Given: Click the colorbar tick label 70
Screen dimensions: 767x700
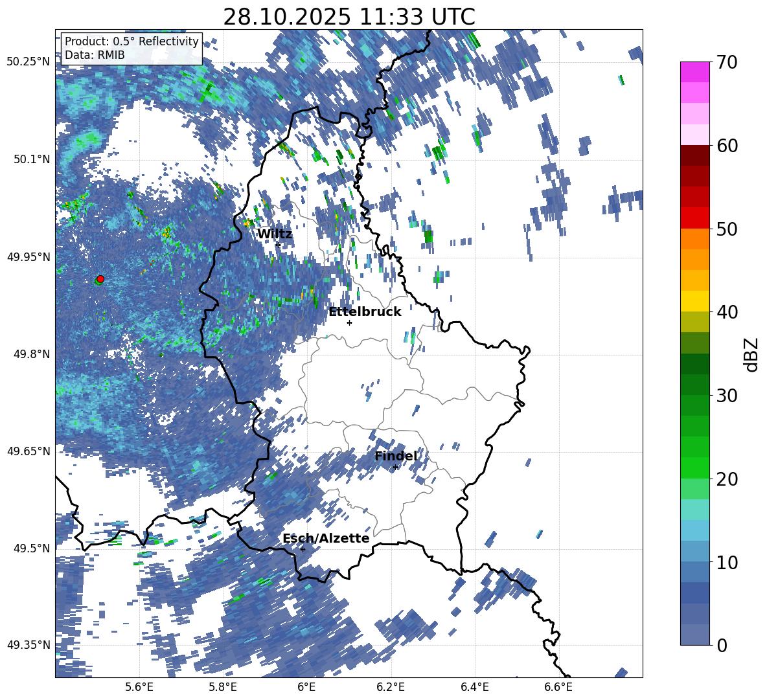Looking at the screenshot, I should pyautogui.click(x=727, y=63).
